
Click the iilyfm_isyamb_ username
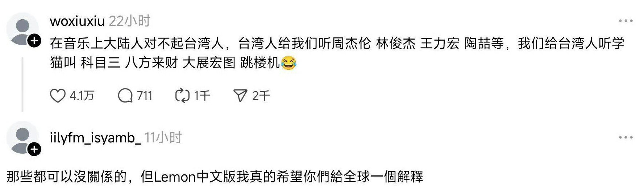click(95, 138)
